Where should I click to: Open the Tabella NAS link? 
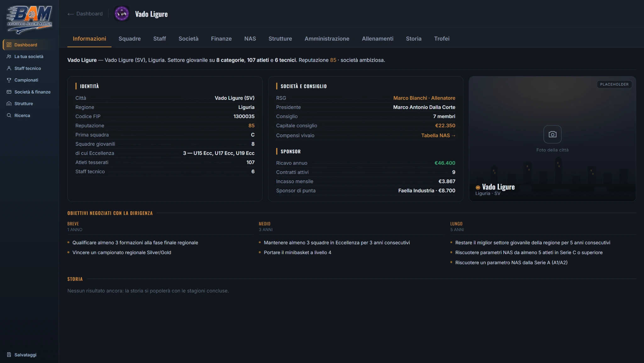coord(438,135)
